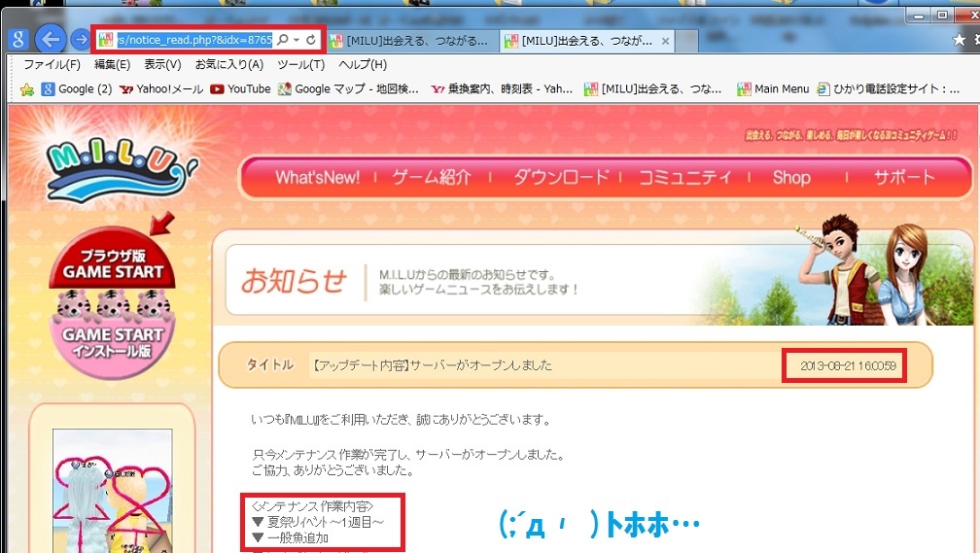Viewport: 980px width, 553px height.
Task: Go to the コミュニティ navigation section
Action: pyautogui.click(x=685, y=177)
